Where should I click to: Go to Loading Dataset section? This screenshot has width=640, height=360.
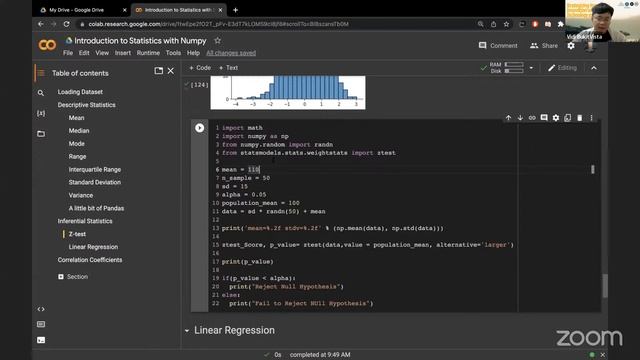point(80,92)
